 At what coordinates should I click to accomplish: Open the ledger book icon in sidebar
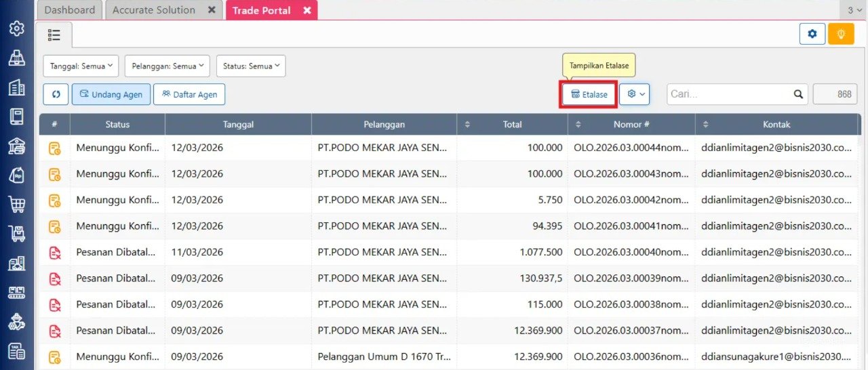coord(16,117)
